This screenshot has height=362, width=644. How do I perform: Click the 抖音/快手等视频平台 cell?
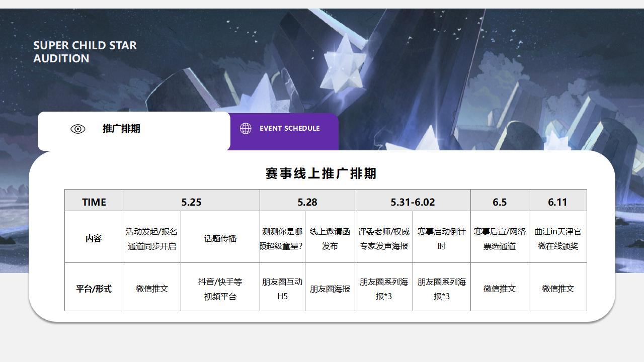point(220,287)
